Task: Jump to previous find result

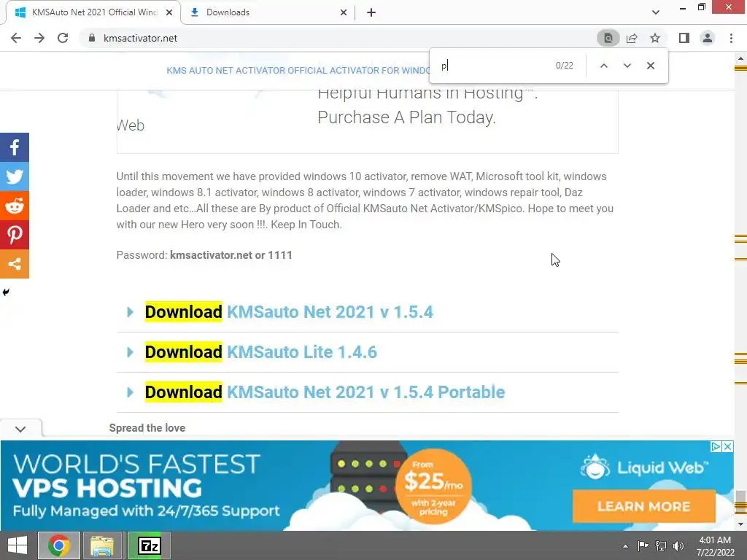Action: [x=603, y=66]
